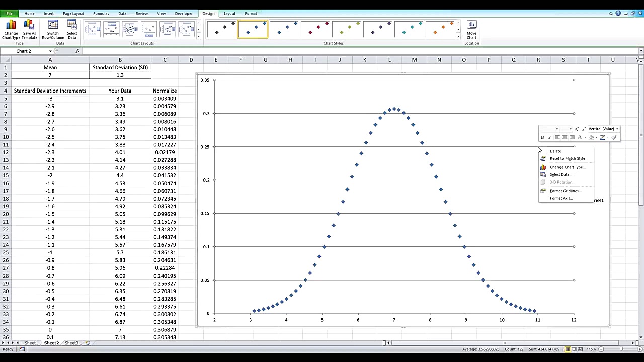Select the black markers chart style
The width and height of the screenshot is (644, 362).
222,29
